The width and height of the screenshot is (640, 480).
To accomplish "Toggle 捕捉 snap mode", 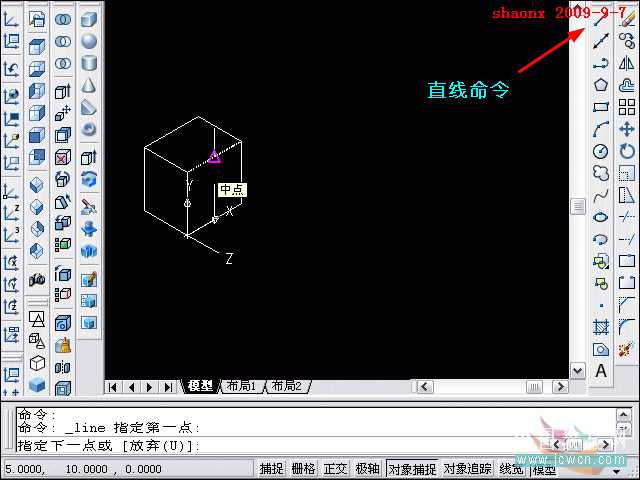I will [x=271, y=469].
